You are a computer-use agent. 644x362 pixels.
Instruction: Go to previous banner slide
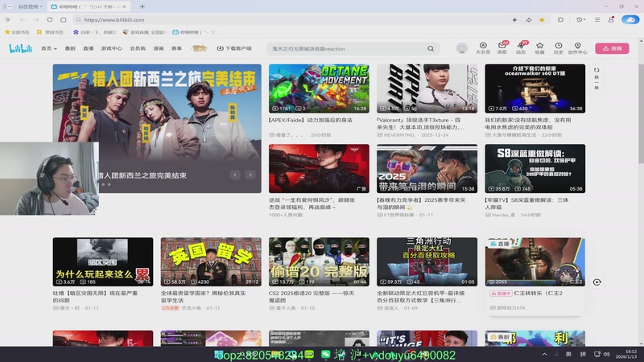click(235, 175)
